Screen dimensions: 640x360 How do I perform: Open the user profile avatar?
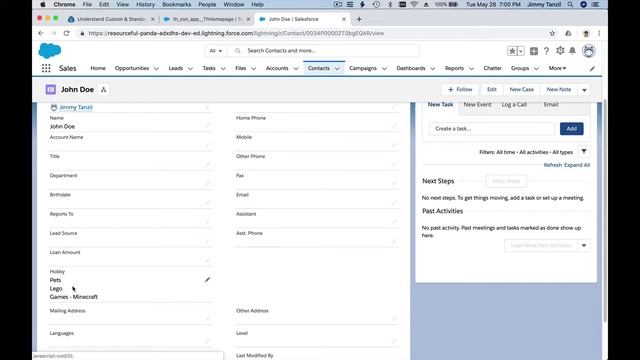589,51
